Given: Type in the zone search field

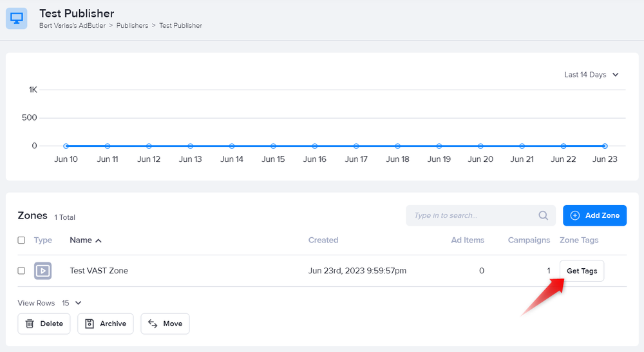Looking at the screenshot, I should 473,215.
